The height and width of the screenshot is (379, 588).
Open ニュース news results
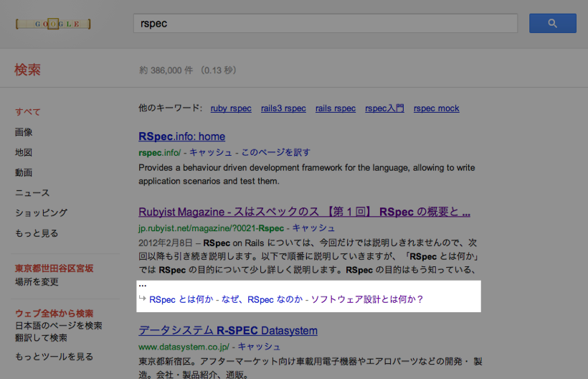click(32, 192)
